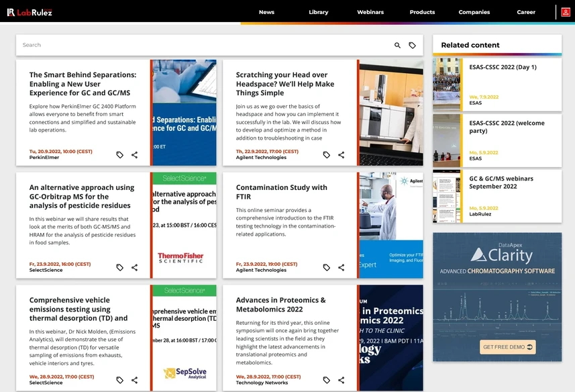Open the Companies menu
Viewport: 575px width, 392px height.
coord(474,12)
